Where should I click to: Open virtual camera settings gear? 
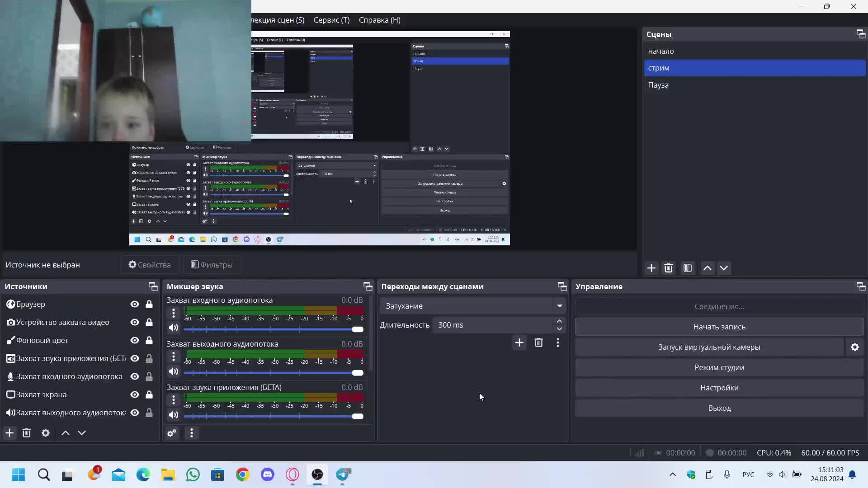tap(854, 347)
